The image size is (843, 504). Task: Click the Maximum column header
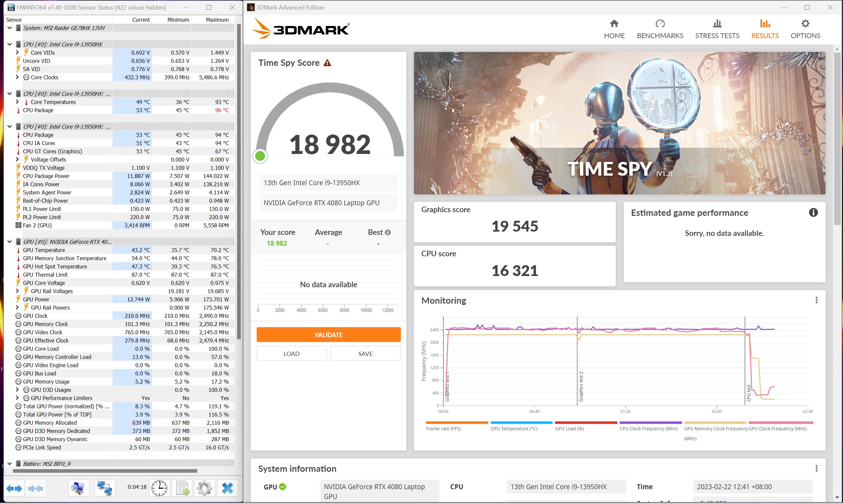(211, 20)
